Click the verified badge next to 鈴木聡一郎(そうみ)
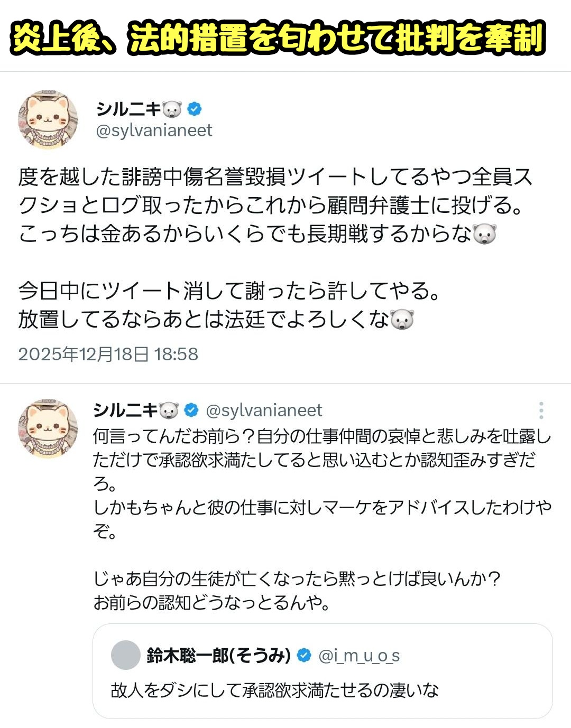This screenshot has width=571, height=728. click(304, 656)
